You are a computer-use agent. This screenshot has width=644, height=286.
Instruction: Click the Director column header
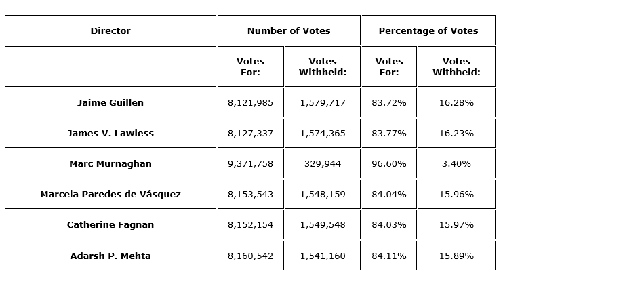[110, 30]
